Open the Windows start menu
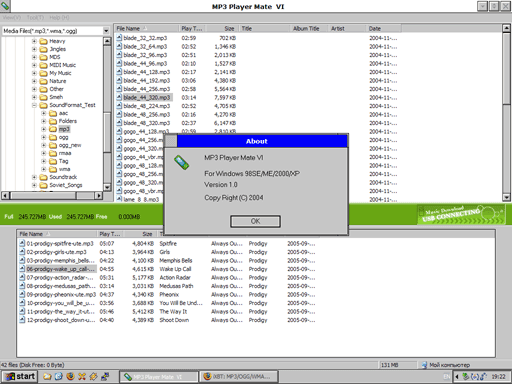The width and height of the screenshot is (512, 384). click(x=20, y=376)
